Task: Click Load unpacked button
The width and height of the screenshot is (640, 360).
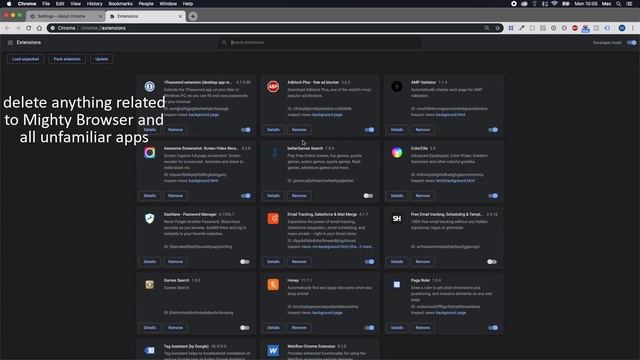Action: pos(25,59)
